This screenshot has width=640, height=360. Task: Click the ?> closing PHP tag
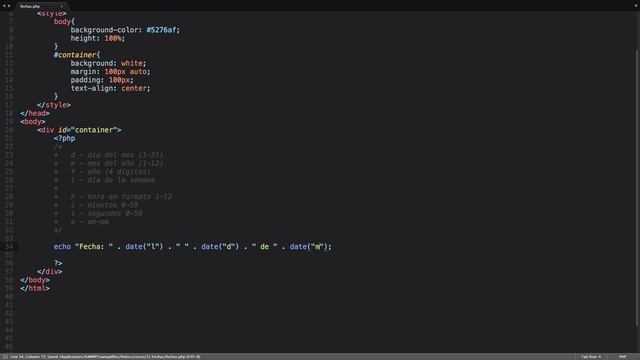[58, 263]
